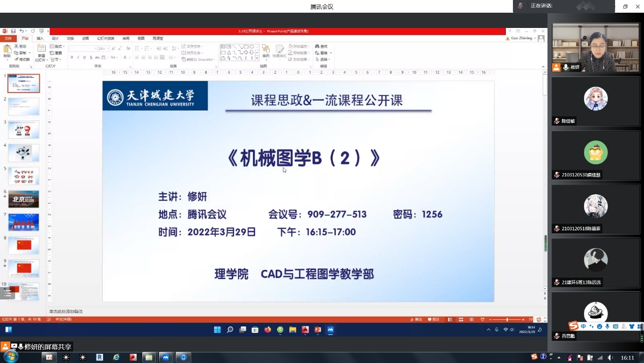
Task: Open the font size dropdown showing 24+
Action: (x=103, y=48)
